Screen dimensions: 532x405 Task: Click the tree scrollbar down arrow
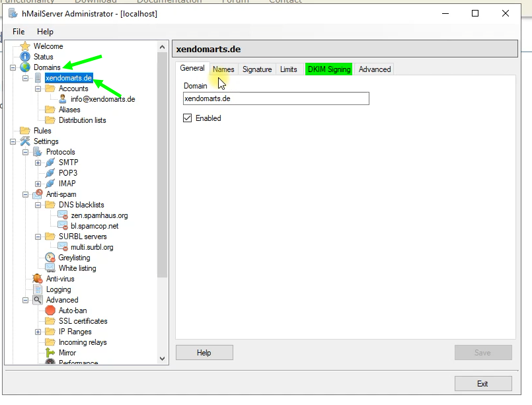coord(162,359)
